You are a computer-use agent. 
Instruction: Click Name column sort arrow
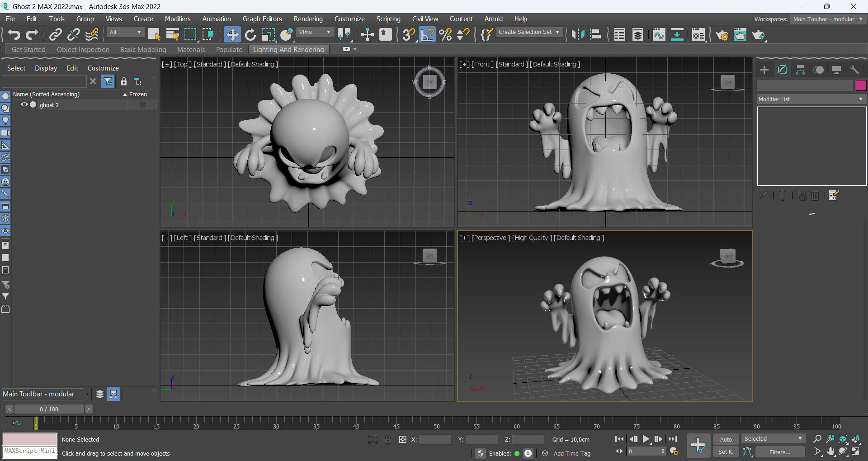tap(125, 94)
